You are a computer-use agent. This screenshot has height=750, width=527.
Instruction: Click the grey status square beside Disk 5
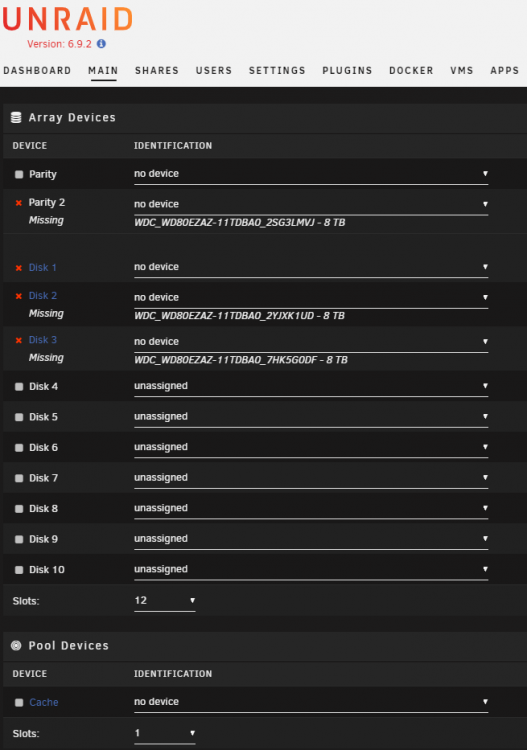[x=19, y=417]
